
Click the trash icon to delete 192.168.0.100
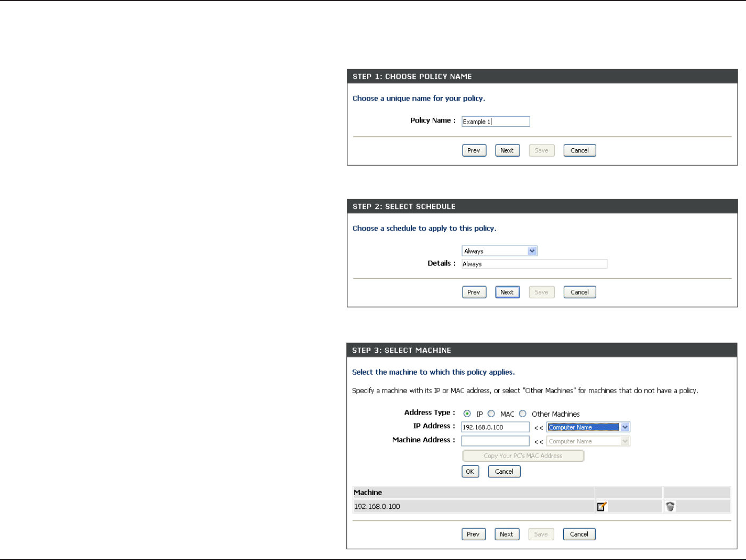point(670,507)
